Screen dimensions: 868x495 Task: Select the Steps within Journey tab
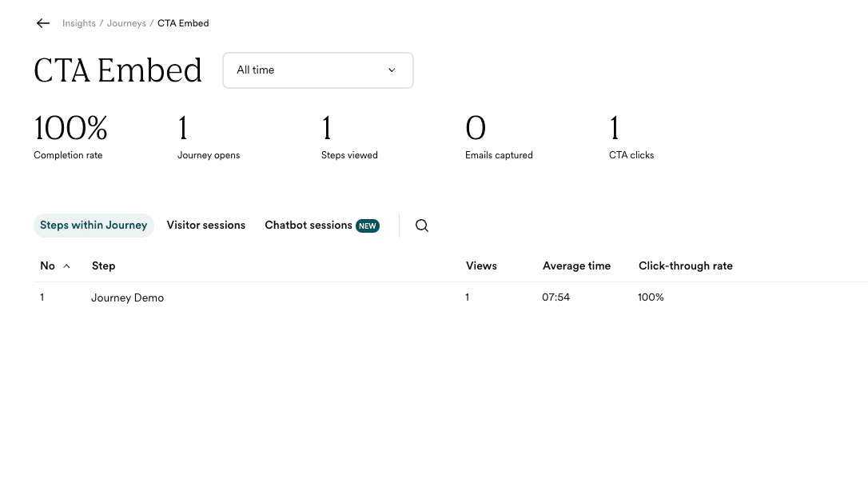(x=94, y=226)
